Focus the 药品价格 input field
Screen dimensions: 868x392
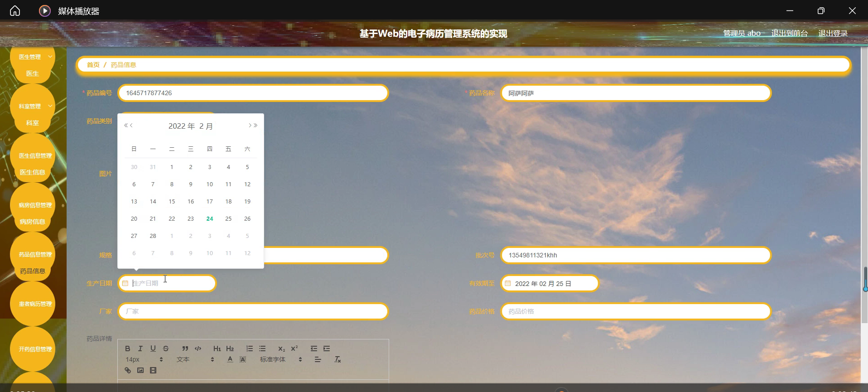(x=636, y=311)
